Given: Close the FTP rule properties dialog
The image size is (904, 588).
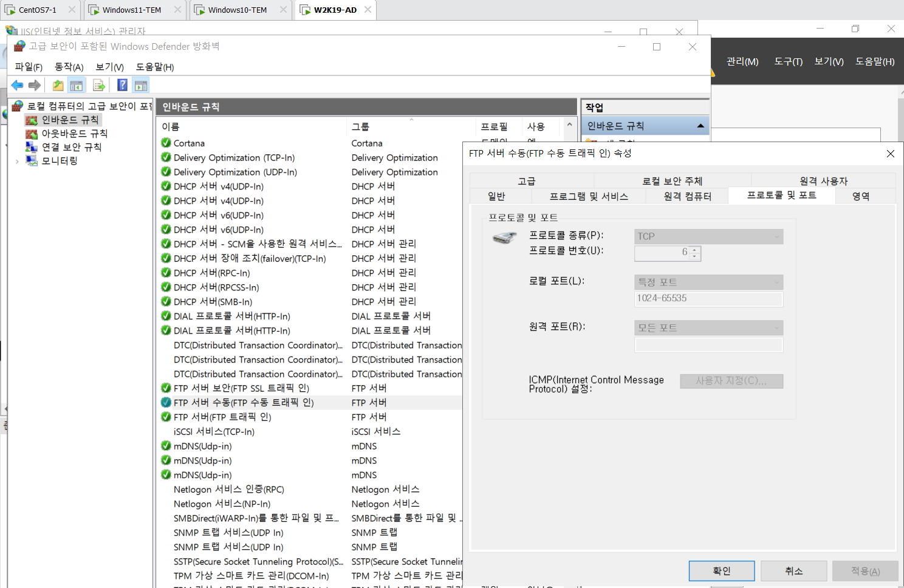Looking at the screenshot, I should pos(890,154).
